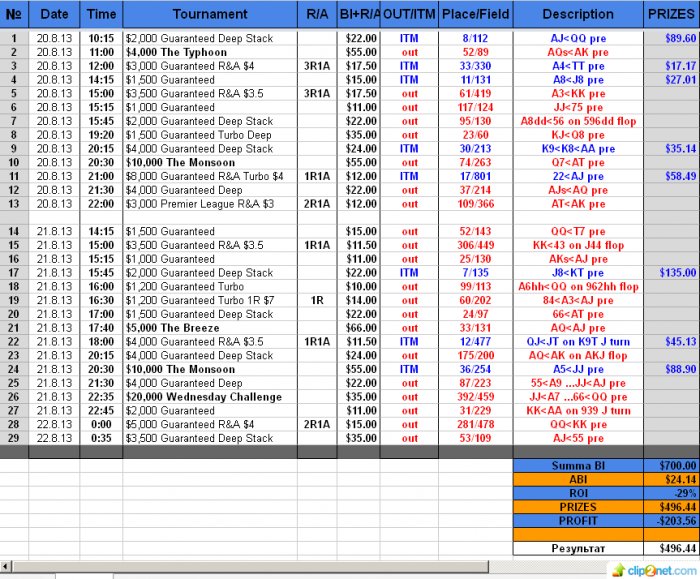Select description 'QJ<JT on K9T J turn'
Viewport: 700px width, 579px height.
(x=578, y=342)
